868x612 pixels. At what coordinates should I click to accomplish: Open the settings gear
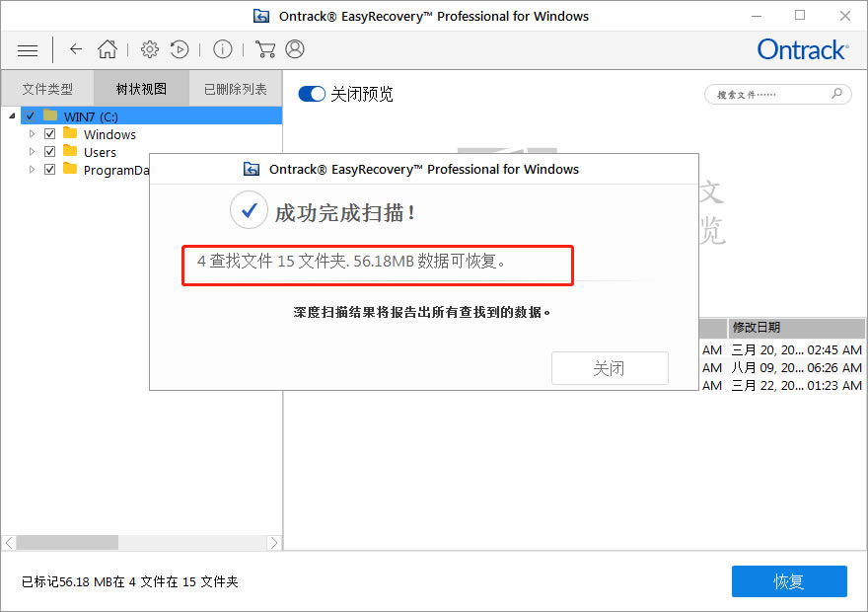click(150, 49)
